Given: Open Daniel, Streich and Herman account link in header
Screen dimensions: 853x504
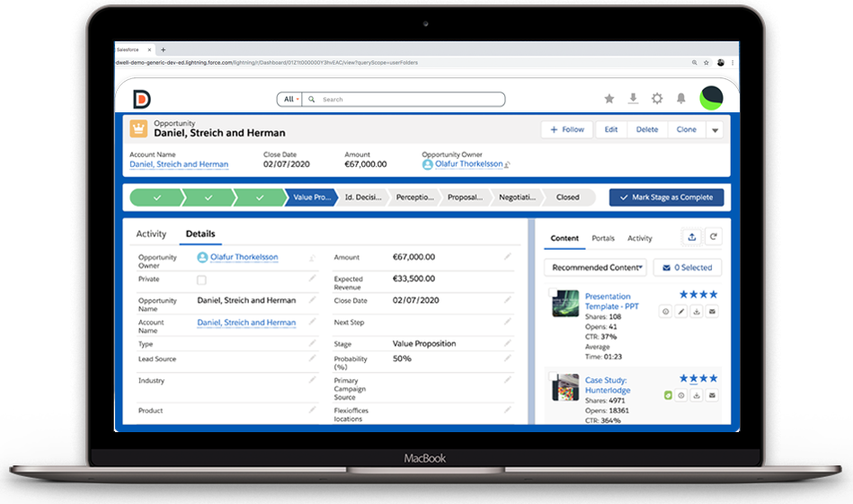Looking at the screenshot, I should point(179,164).
